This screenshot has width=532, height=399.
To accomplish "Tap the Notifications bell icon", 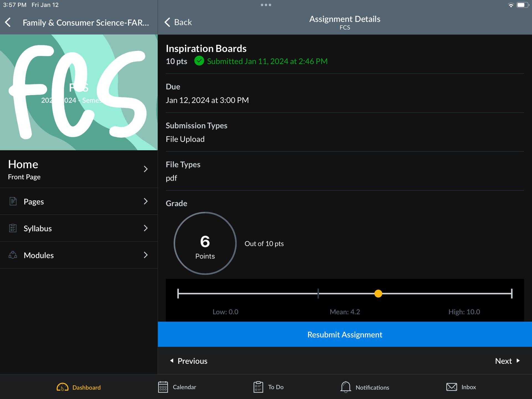I will [x=346, y=387].
